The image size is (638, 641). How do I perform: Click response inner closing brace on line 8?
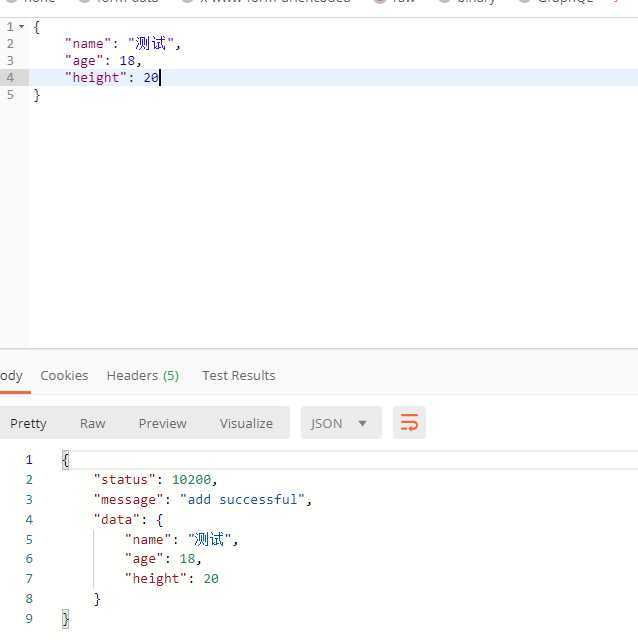point(97,599)
